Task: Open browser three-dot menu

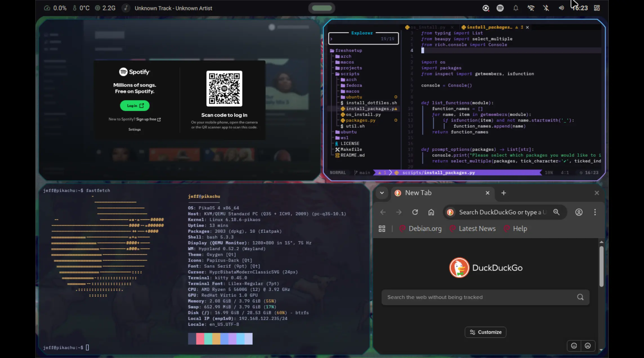Action: pos(595,212)
